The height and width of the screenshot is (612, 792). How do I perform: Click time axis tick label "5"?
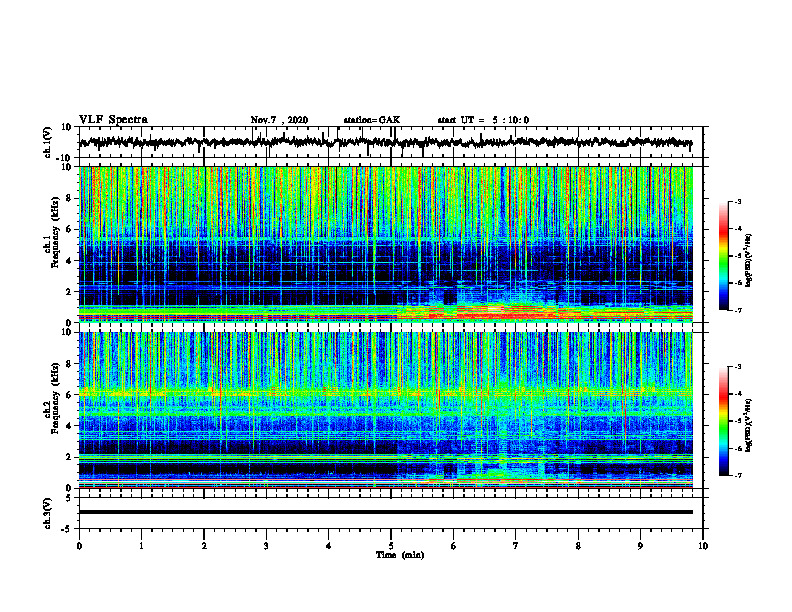(391, 546)
